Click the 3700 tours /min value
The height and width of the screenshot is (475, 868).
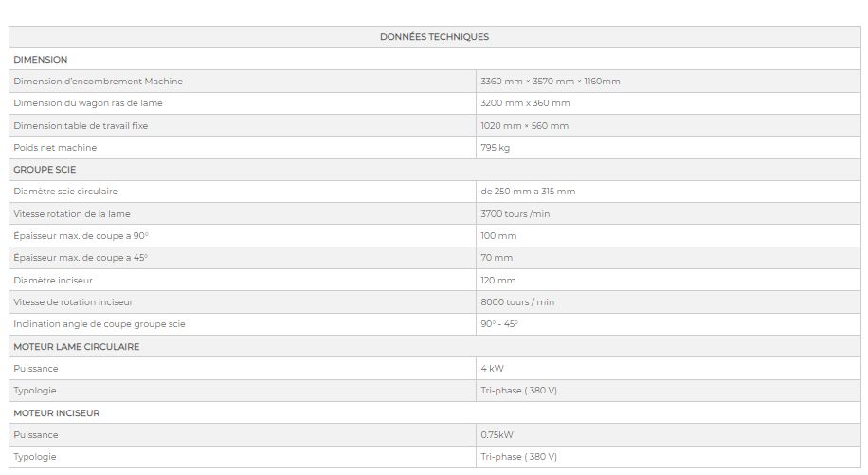click(515, 214)
